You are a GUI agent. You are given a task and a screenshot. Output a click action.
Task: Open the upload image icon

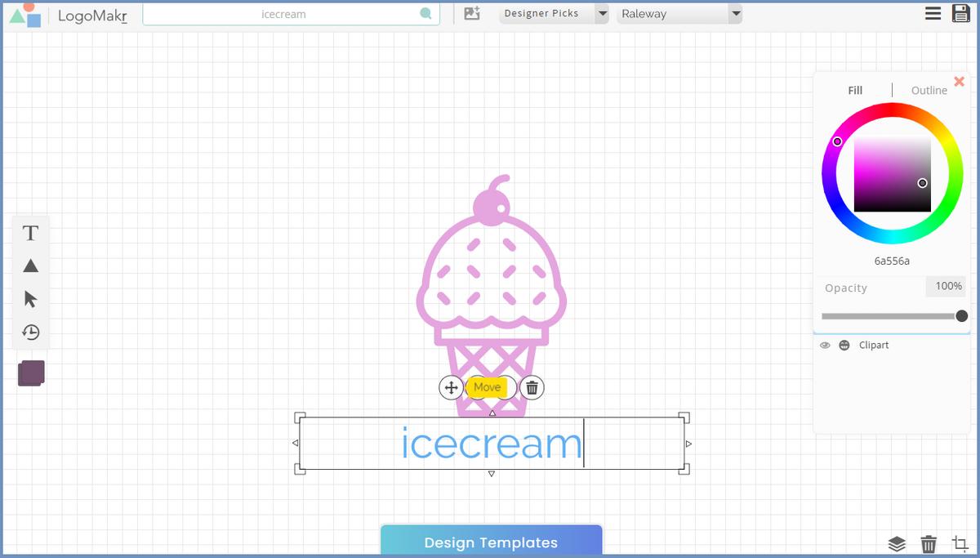coord(472,13)
